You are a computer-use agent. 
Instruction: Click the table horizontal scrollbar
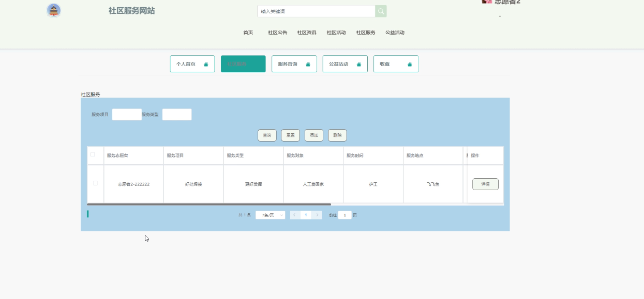pos(209,204)
